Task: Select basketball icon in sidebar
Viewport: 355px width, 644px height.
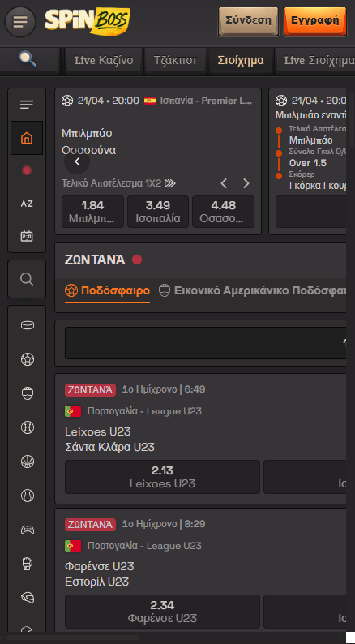Action: [28, 462]
